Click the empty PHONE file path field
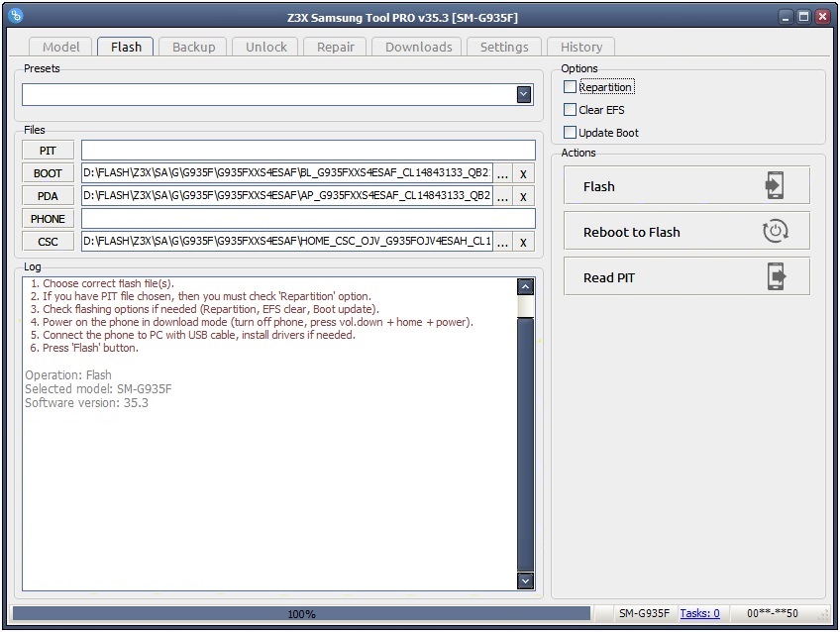This screenshot has height=632, width=840. click(308, 219)
